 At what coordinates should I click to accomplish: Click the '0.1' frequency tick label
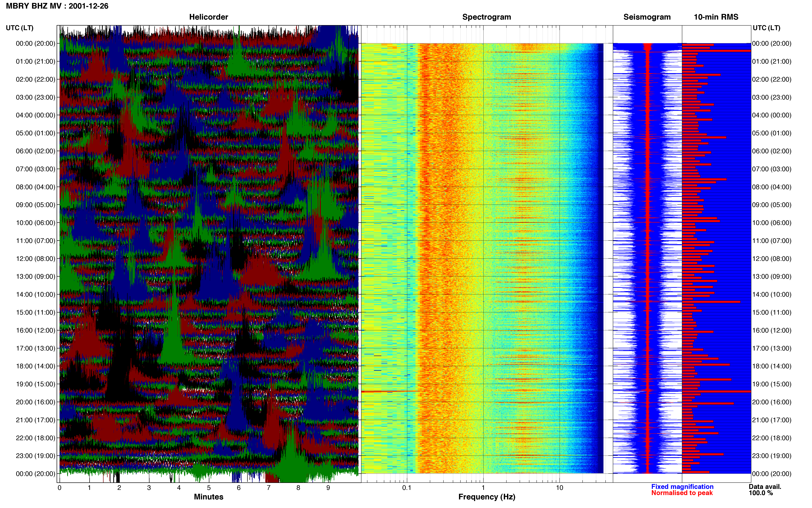pyautogui.click(x=407, y=488)
